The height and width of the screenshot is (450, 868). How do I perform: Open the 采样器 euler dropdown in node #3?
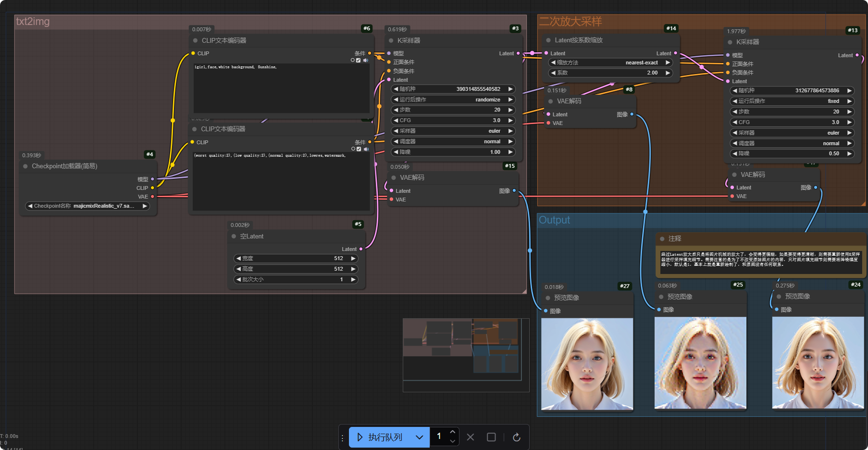(453, 131)
